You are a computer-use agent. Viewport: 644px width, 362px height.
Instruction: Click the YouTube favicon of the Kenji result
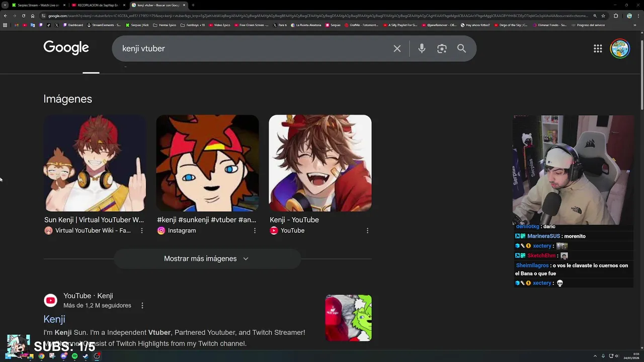pyautogui.click(x=50, y=301)
